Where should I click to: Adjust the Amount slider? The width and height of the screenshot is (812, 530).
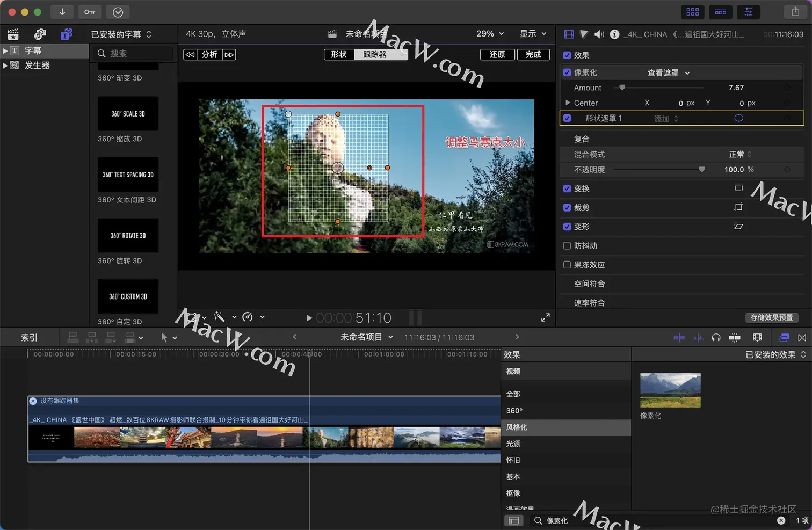622,88
